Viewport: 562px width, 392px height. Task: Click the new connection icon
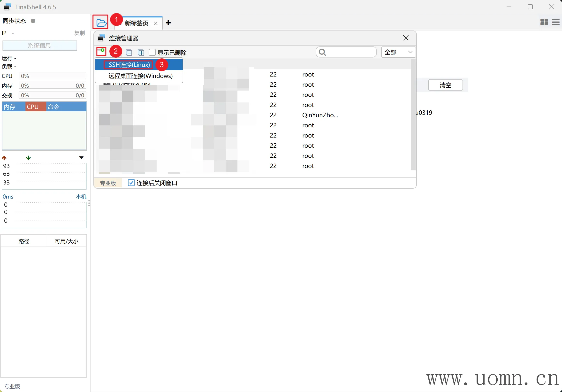click(x=101, y=52)
